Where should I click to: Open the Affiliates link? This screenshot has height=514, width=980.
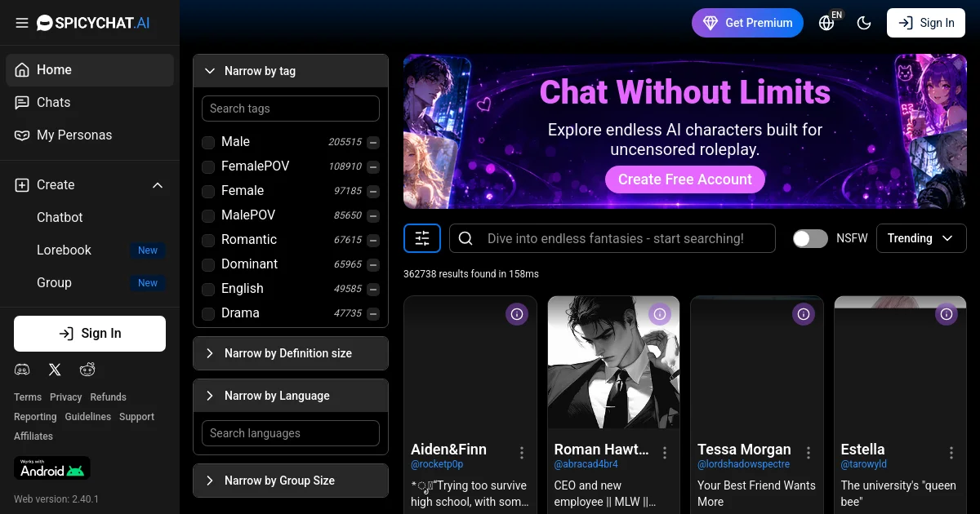pos(33,436)
